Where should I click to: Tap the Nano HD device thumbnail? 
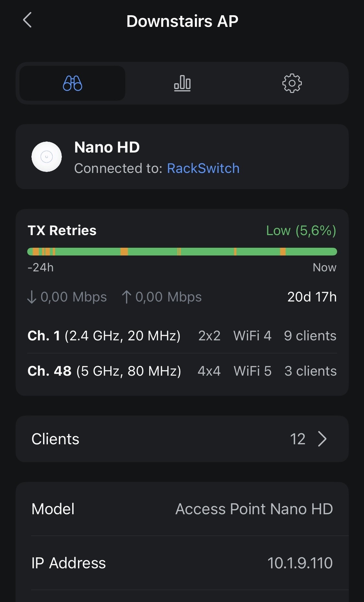pos(47,157)
